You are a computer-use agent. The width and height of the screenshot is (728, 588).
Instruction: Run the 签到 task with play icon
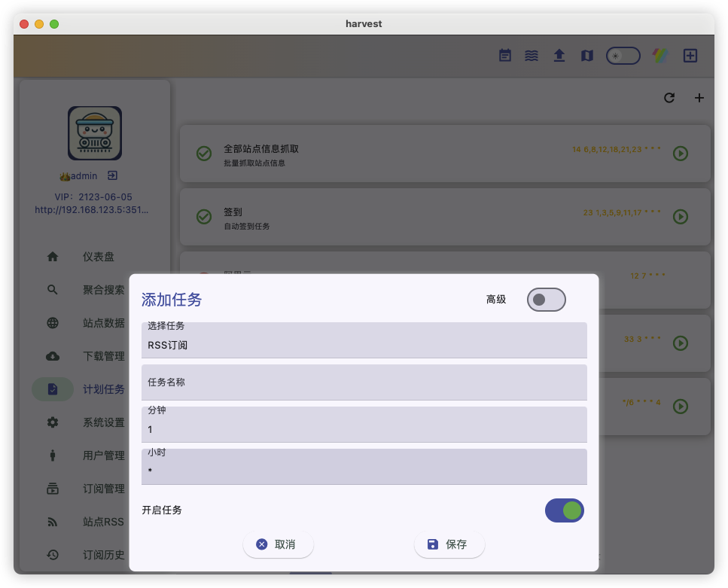coord(680,217)
